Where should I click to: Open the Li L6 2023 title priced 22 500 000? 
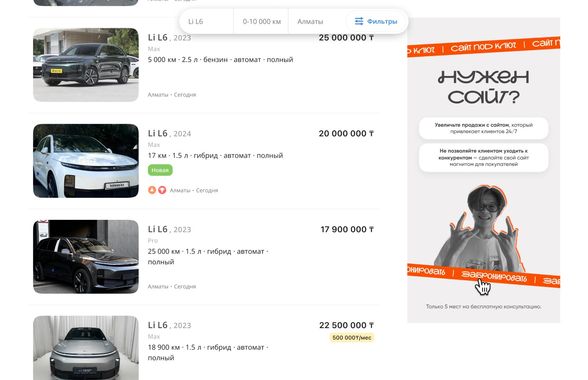point(169,325)
